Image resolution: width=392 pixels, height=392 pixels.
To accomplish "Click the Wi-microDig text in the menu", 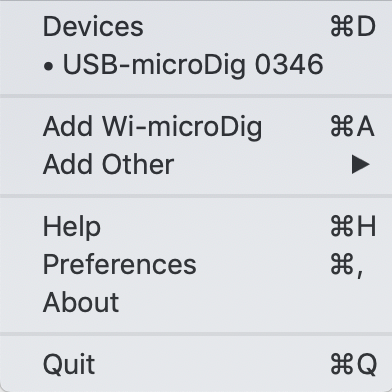I will click(182, 128).
